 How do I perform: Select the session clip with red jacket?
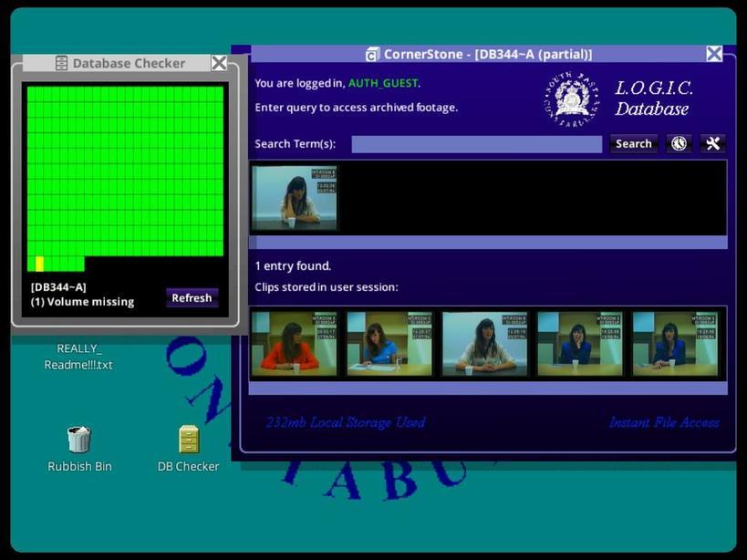click(x=294, y=344)
